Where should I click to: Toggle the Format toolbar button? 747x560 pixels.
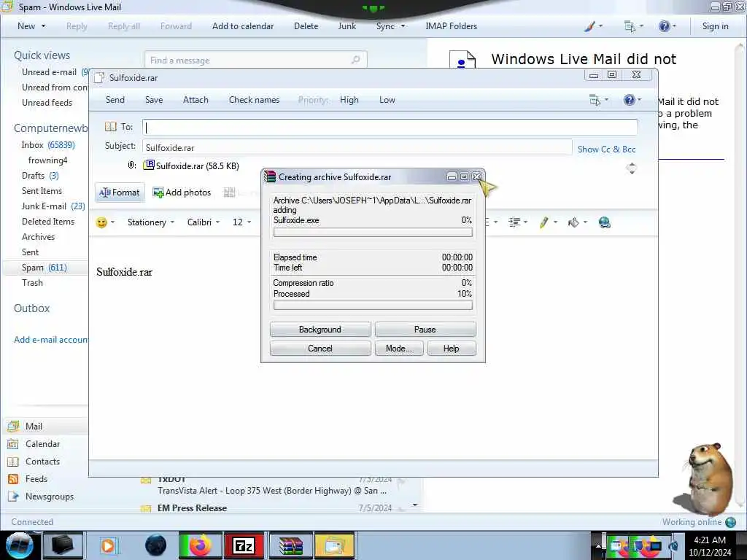(120, 192)
